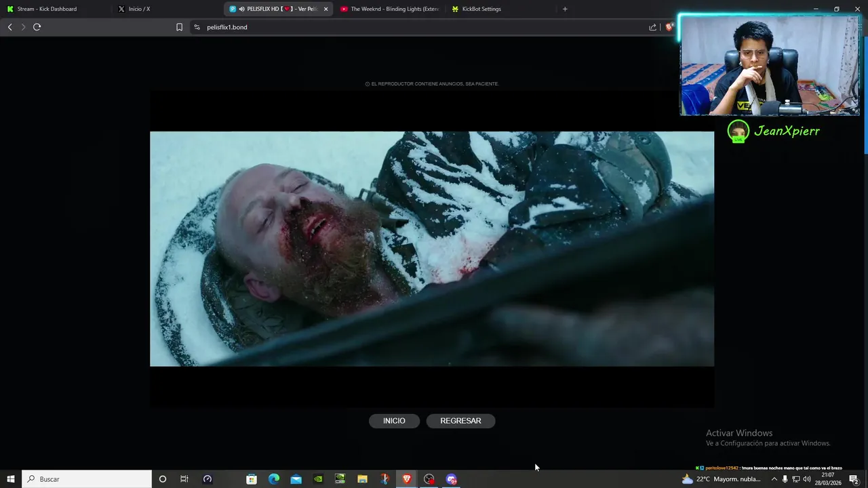Image resolution: width=868 pixels, height=488 pixels.
Task: Open the speedometer gauge taskbar app
Action: [x=208, y=479]
